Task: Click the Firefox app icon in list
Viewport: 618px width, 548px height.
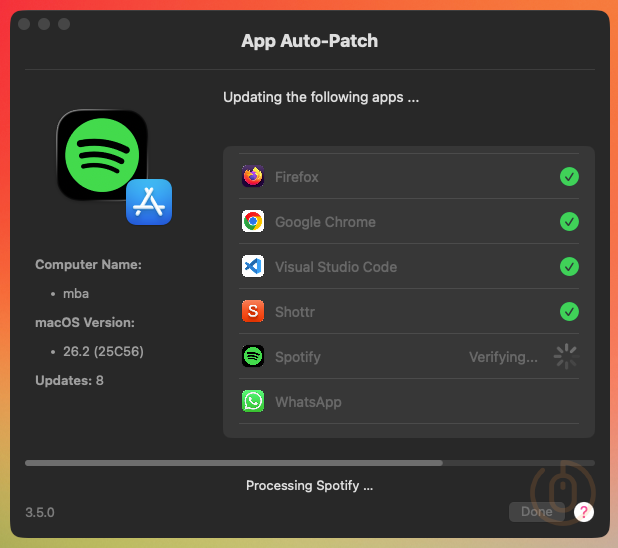Action: pos(253,176)
